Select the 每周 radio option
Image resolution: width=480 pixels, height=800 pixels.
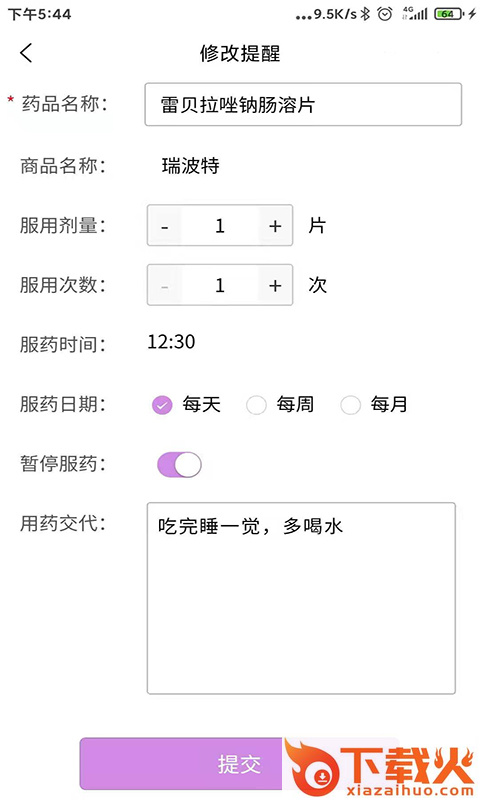(256, 405)
